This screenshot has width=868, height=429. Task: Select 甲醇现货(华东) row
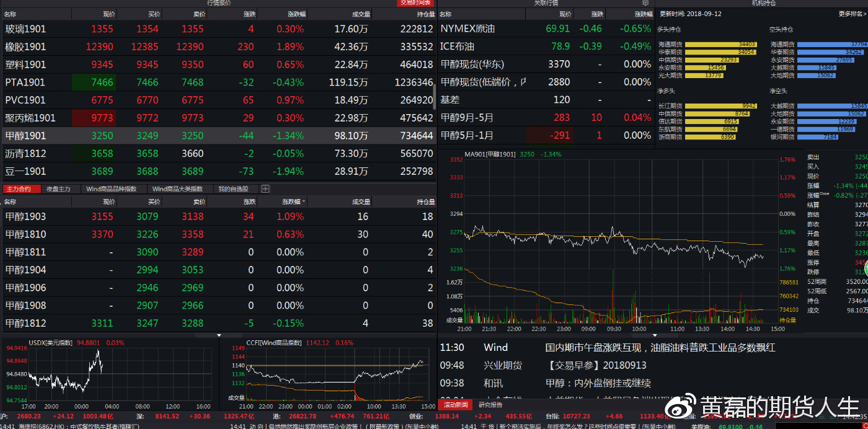pyautogui.click(x=546, y=64)
